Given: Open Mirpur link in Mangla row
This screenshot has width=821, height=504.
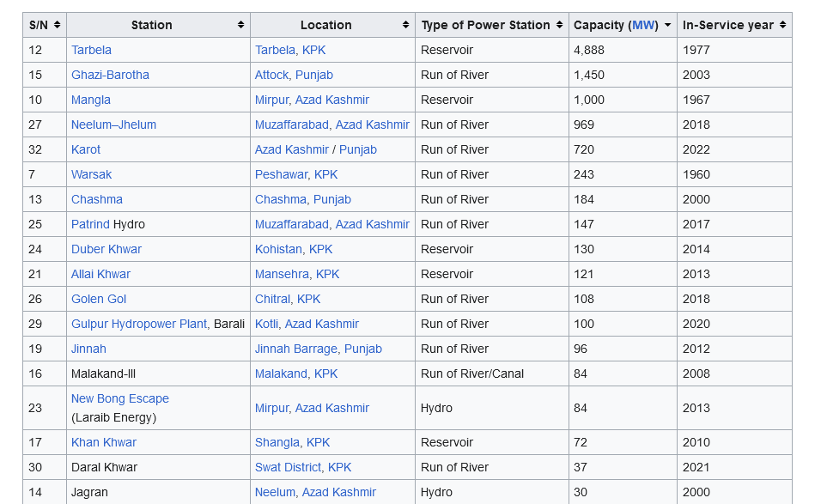Looking at the screenshot, I should pos(271,100).
